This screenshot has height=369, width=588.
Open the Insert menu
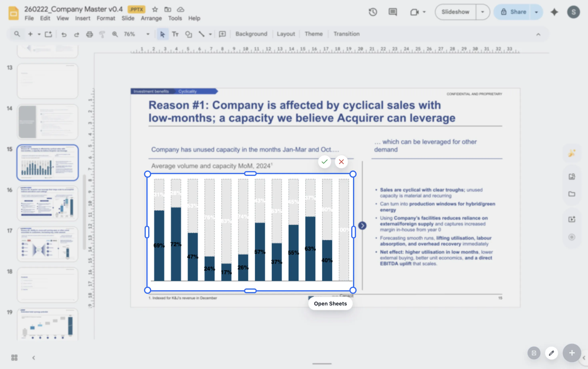(83, 18)
